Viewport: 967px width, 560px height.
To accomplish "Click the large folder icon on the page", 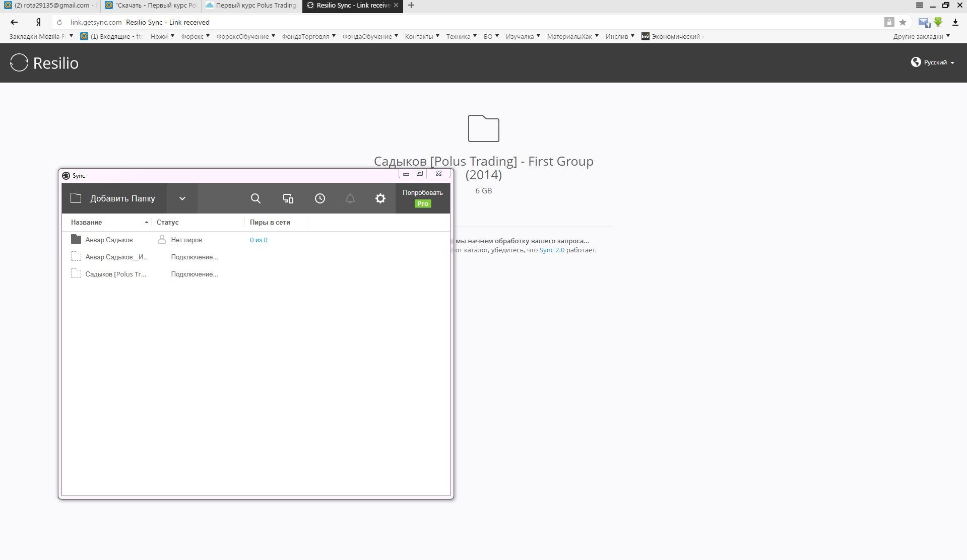I will 484,128.
